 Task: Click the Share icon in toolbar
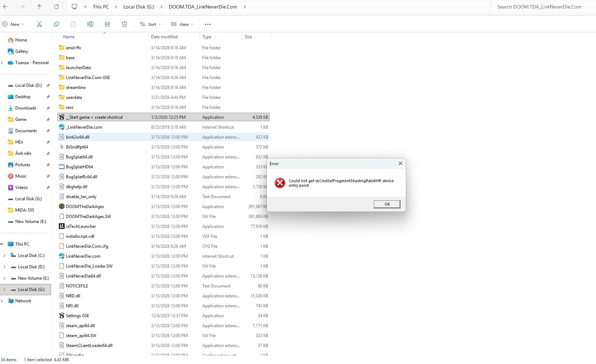[107, 24]
